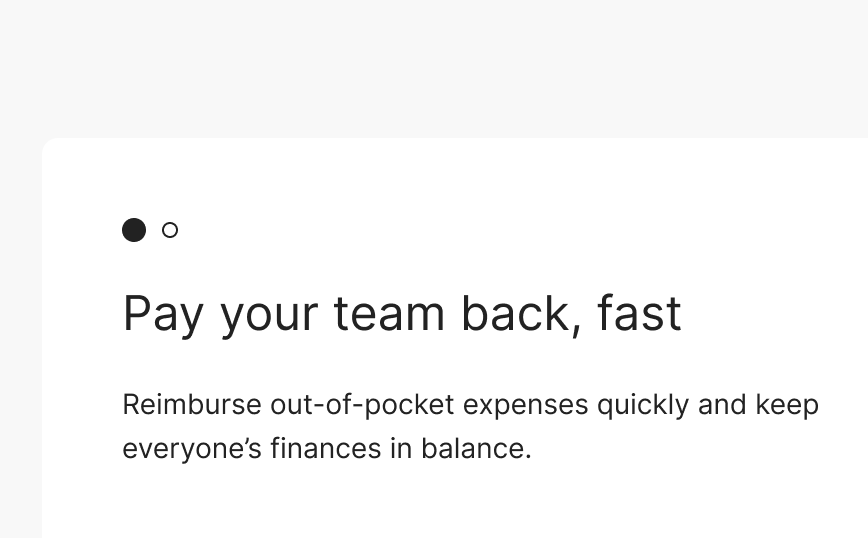Click the word "keep" in the description
Viewport: 868px width, 538px height.
787,405
